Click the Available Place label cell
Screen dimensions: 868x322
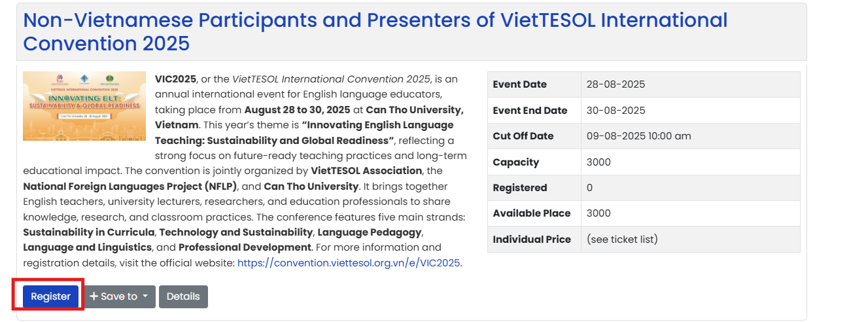(x=534, y=213)
